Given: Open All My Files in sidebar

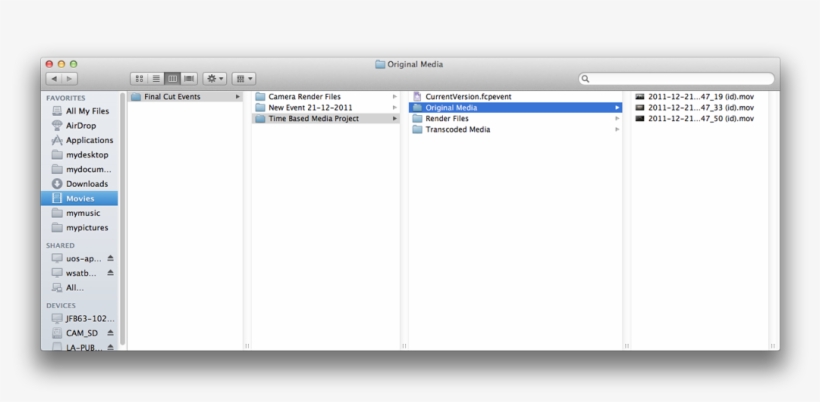Looking at the screenshot, I should pyautogui.click(x=79, y=111).
